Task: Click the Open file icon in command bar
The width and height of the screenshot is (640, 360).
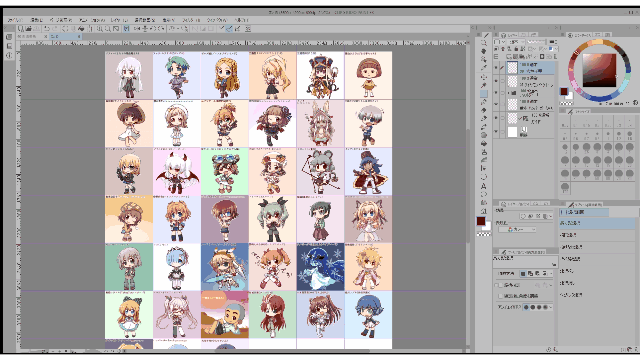Action: tap(29, 29)
